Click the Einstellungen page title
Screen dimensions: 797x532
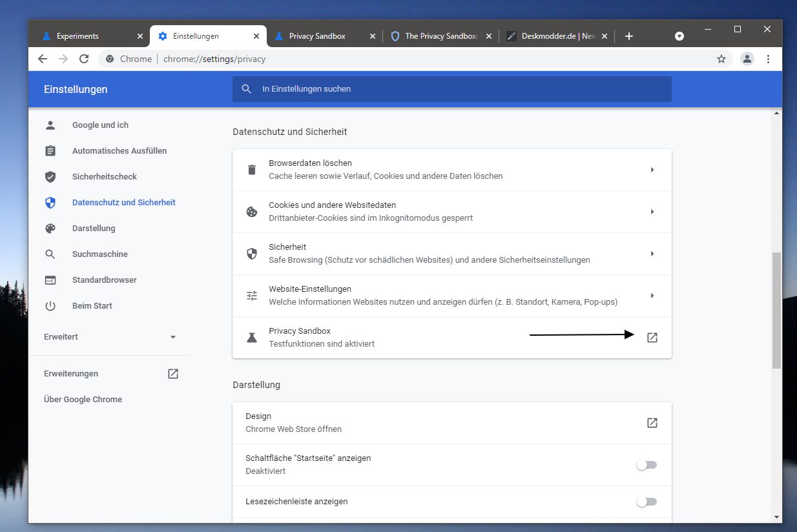click(76, 89)
